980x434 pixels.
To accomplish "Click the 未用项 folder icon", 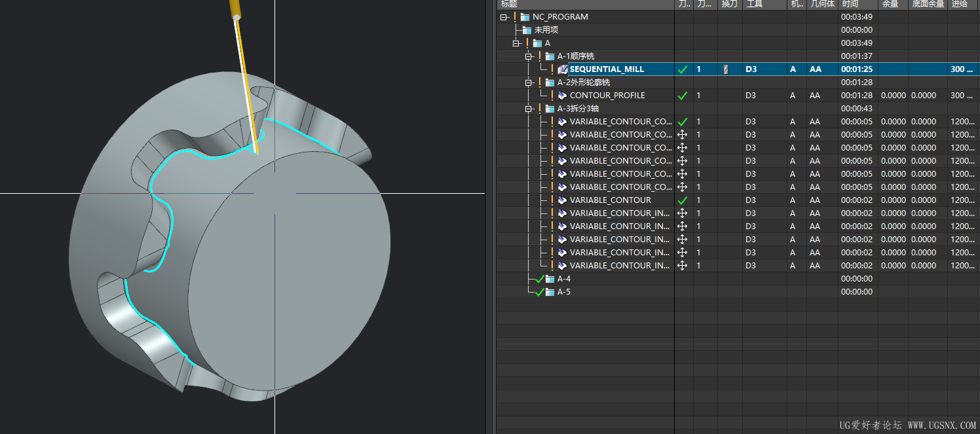I will tap(527, 30).
